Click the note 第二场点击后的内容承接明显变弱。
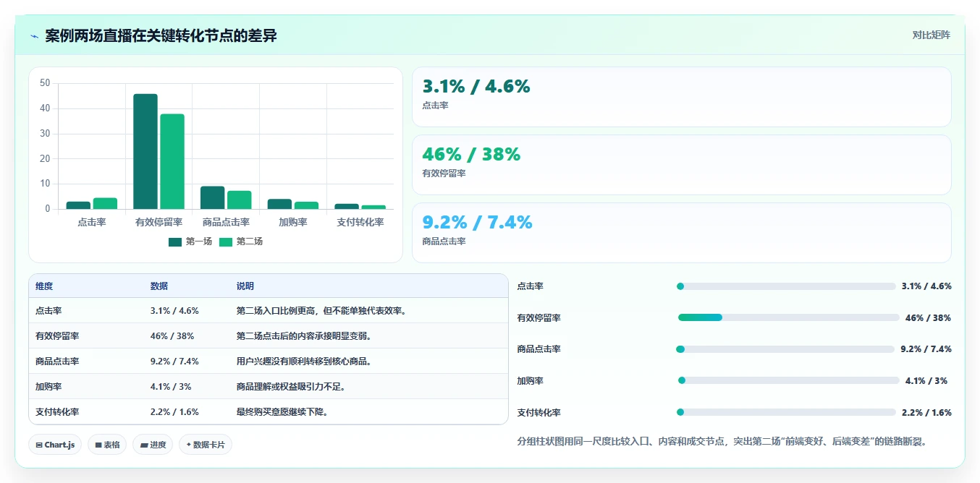 click(304, 336)
